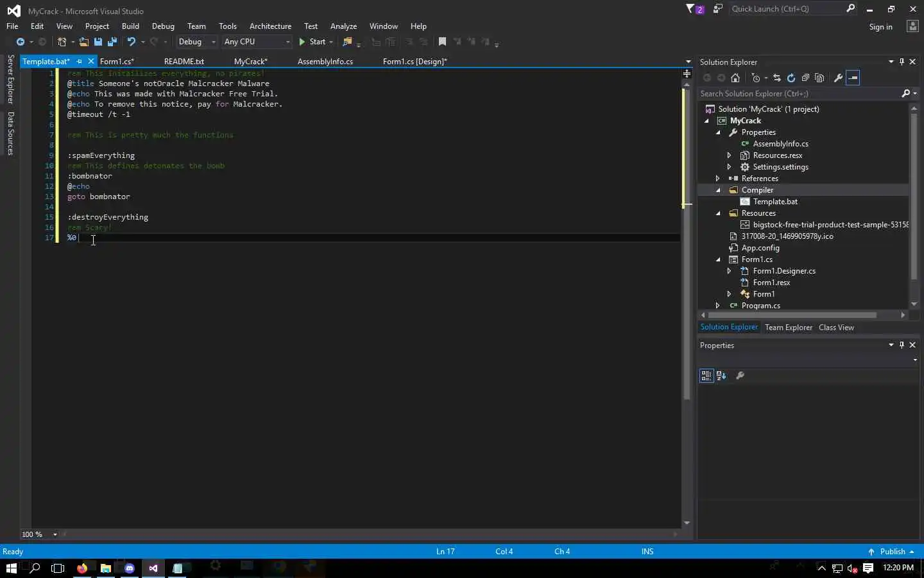Open the Architecture menu
This screenshot has width=924, height=578.
tap(270, 26)
